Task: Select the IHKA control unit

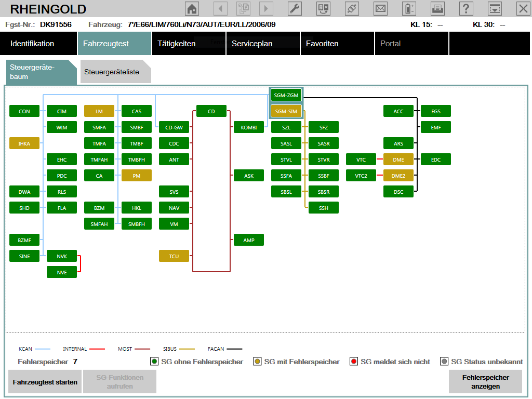Action: [24, 143]
